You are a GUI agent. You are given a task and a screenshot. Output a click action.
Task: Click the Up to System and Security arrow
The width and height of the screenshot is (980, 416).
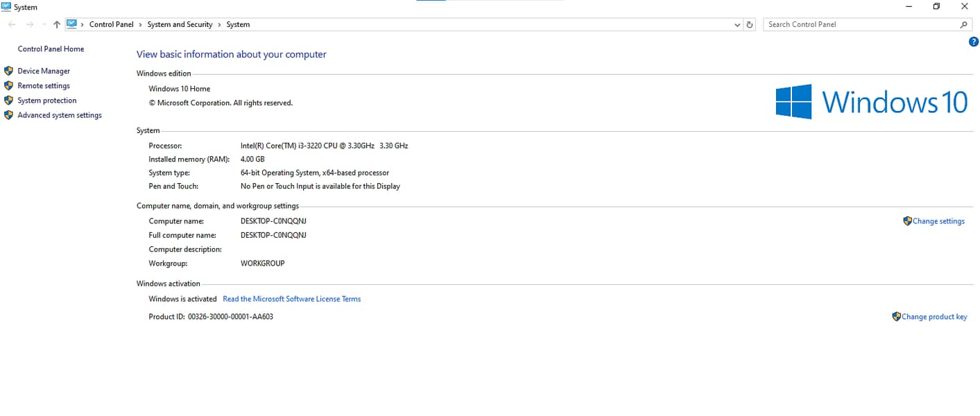[x=57, y=24]
